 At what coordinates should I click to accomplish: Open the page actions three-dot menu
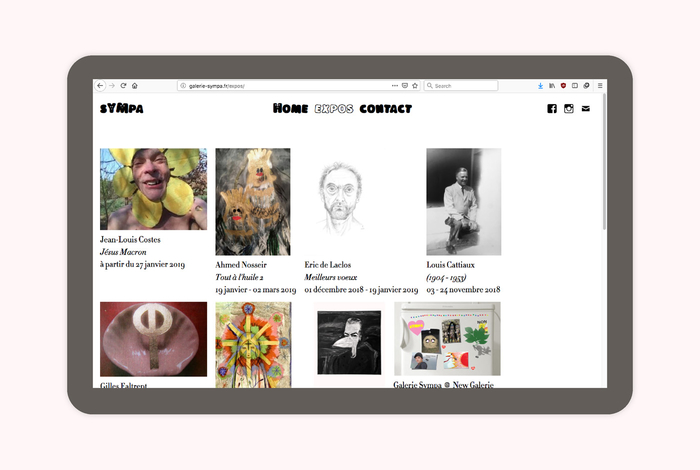(395, 86)
